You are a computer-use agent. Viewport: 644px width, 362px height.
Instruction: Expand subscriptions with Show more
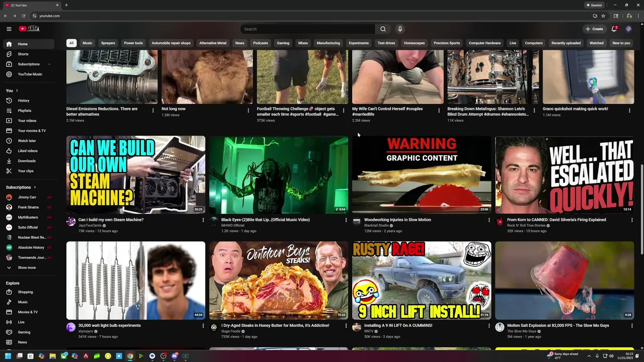pyautogui.click(x=28, y=267)
